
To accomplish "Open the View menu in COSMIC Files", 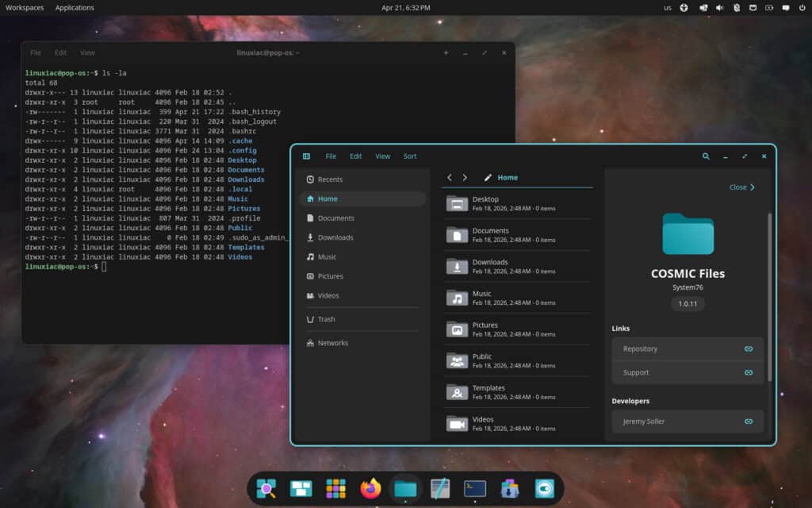I will coord(383,156).
